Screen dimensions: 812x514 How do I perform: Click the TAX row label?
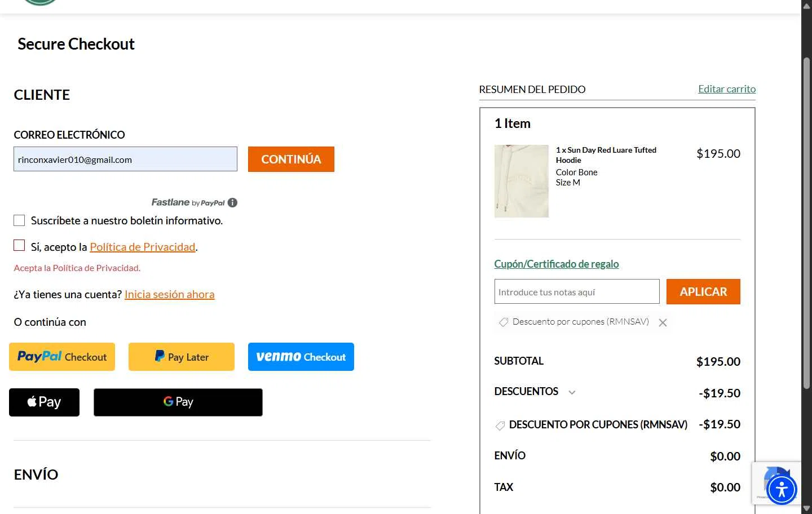click(504, 487)
